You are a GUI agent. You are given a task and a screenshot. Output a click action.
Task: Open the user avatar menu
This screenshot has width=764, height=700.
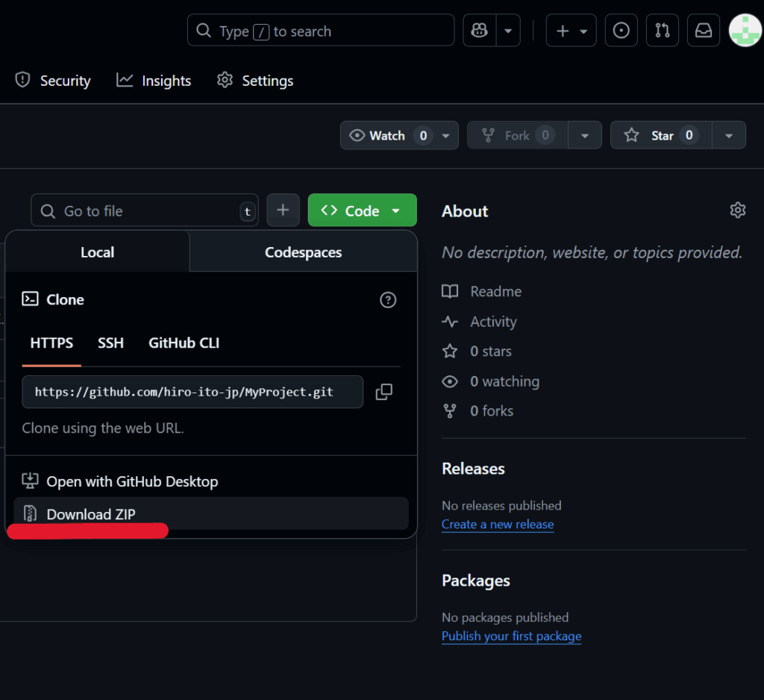(x=745, y=31)
